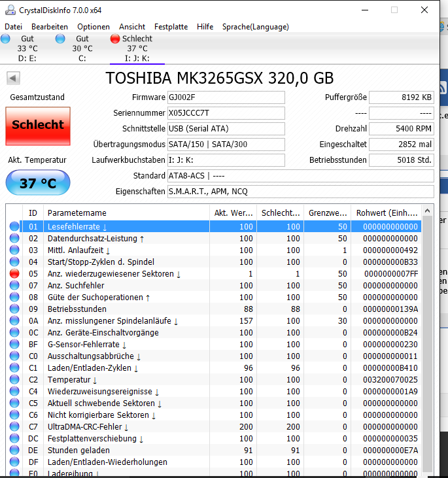Click the Schlecht... column header
Image resolution: width=448 pixels, height=478 pixels.
coord(281,213)
